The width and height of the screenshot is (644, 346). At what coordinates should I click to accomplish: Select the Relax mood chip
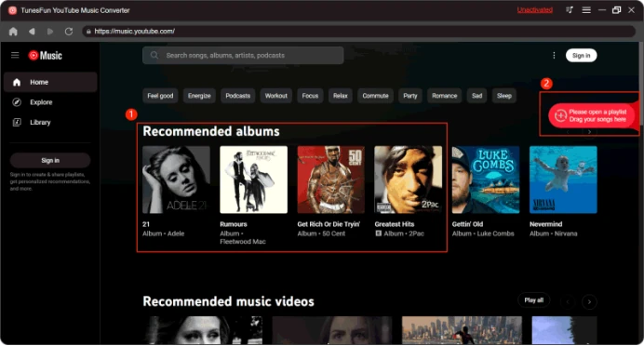pos(340,96)
